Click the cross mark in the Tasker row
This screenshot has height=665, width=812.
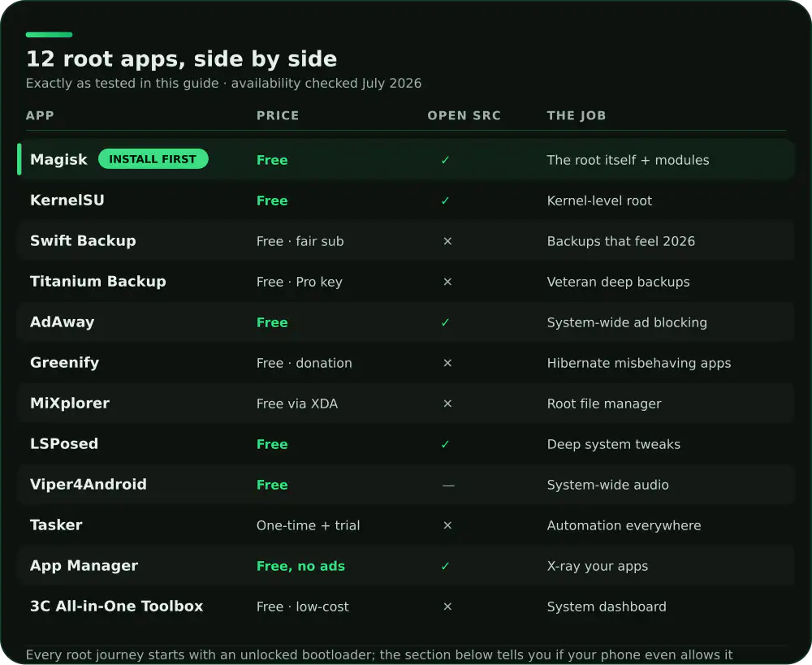point(448,525)
